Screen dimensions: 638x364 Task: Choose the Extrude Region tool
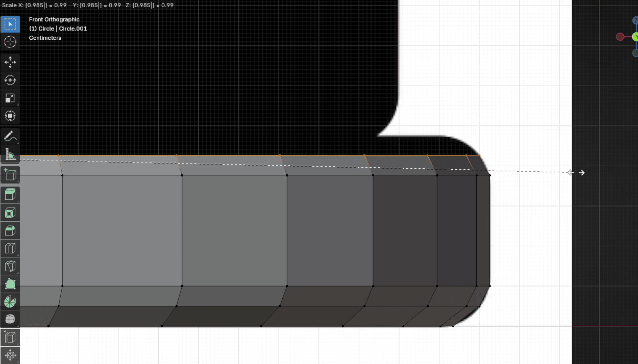10,194
